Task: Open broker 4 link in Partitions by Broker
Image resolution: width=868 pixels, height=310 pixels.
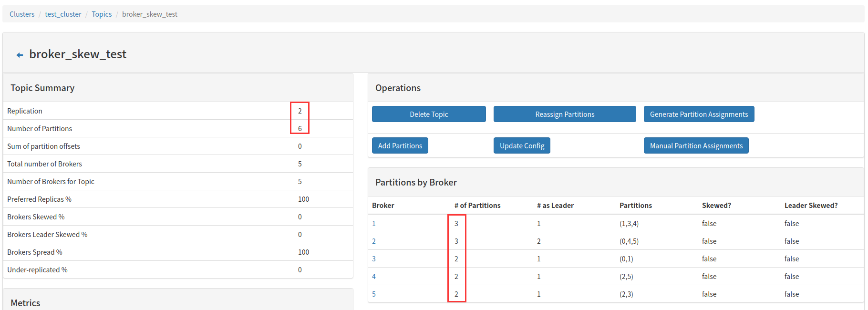Action: coord(374,276)
